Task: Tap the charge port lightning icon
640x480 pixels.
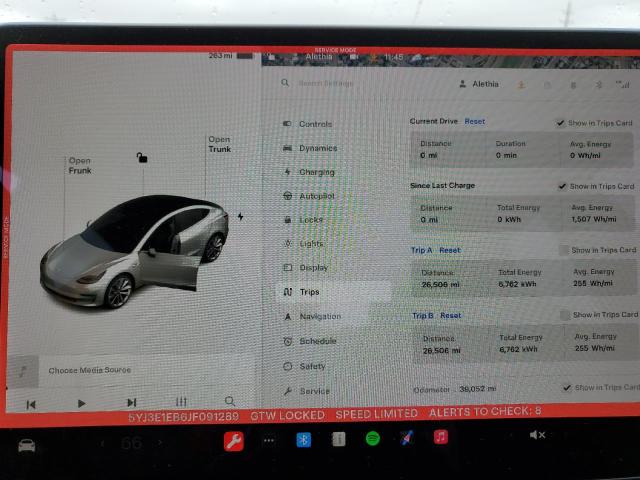Action: tap(241, 217)
